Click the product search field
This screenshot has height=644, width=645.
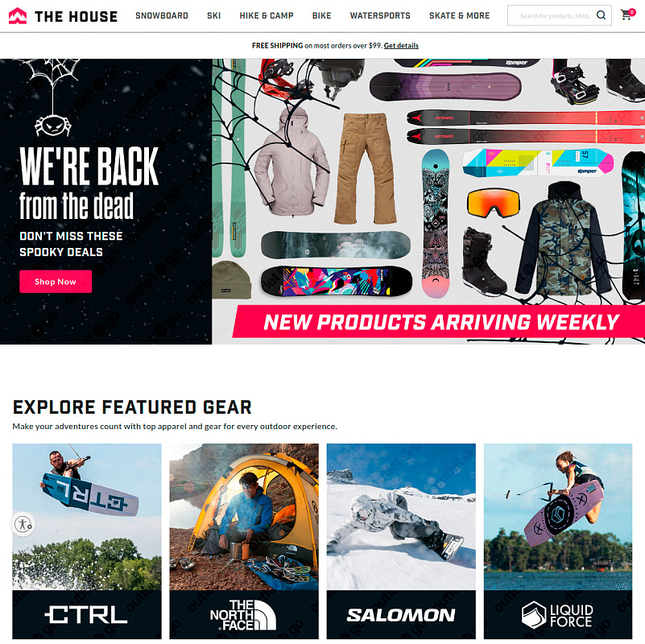coord(554,15)
